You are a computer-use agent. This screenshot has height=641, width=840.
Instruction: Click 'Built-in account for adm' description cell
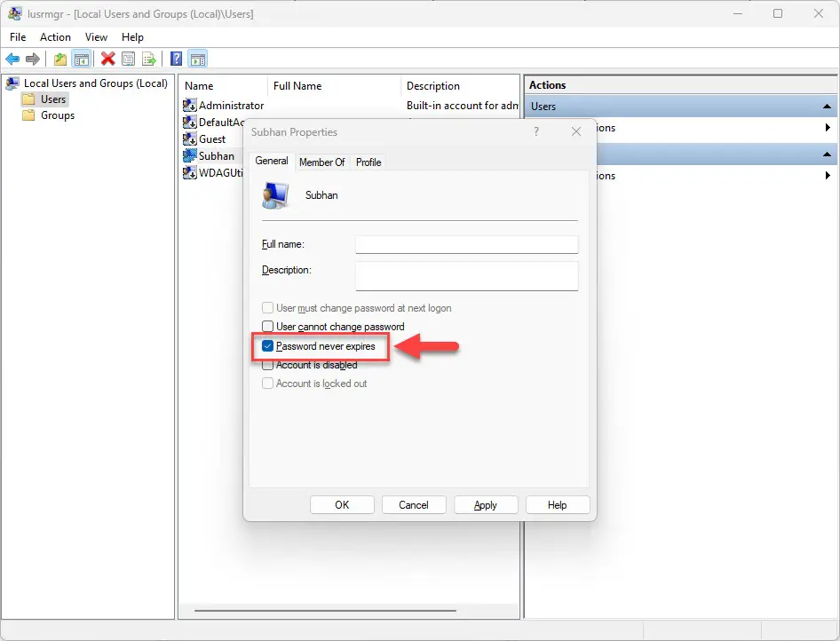462,105
